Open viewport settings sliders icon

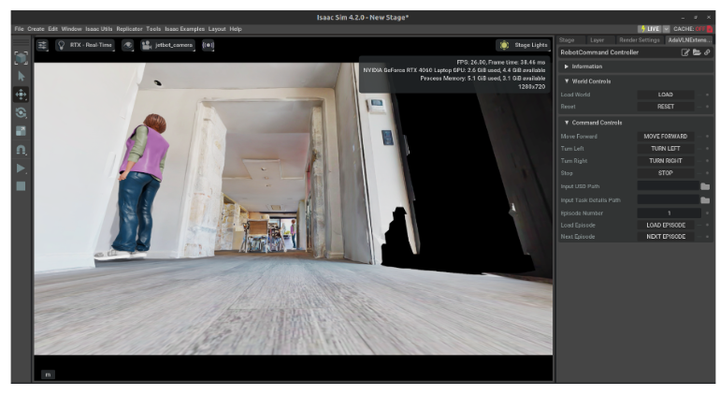(x=42, y=45)
